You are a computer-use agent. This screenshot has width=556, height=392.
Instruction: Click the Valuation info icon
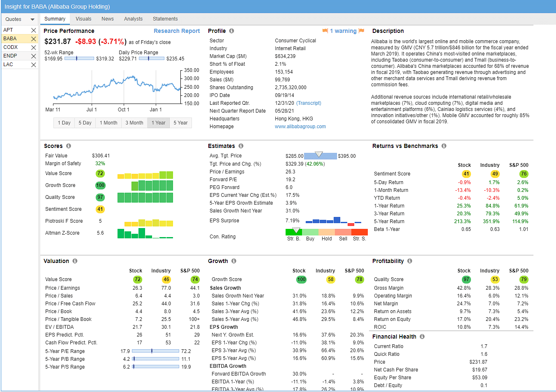75,261
